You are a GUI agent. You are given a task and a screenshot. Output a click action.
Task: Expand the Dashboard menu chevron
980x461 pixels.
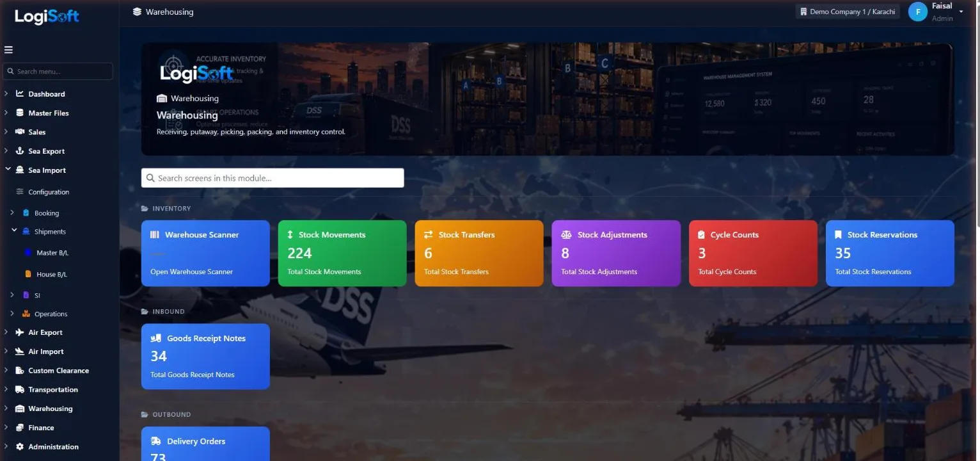click(x=6, y=93)
